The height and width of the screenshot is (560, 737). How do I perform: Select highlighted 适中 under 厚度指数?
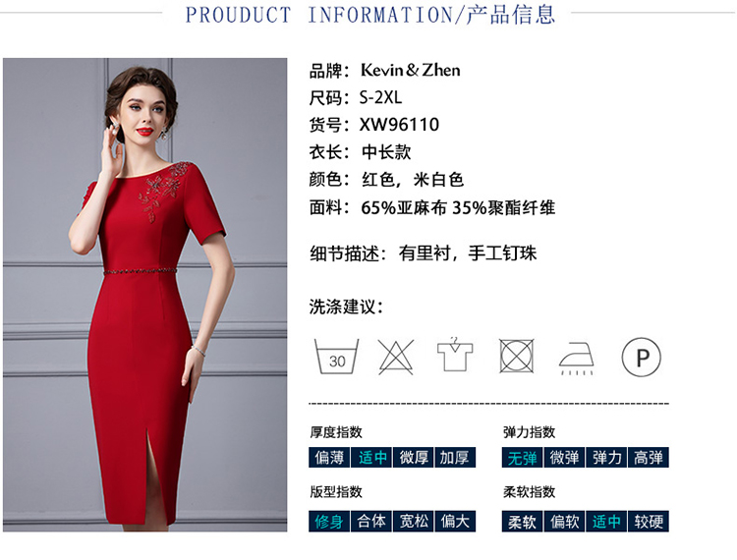(371, 457)
